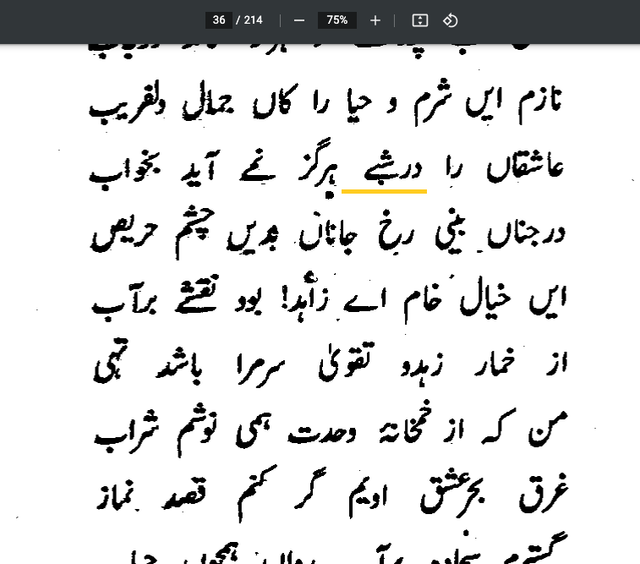The image size is (640, 564).
Task: Click the yellow underline highlight mark
Action: pyautogui.click(x=384, y=191)
